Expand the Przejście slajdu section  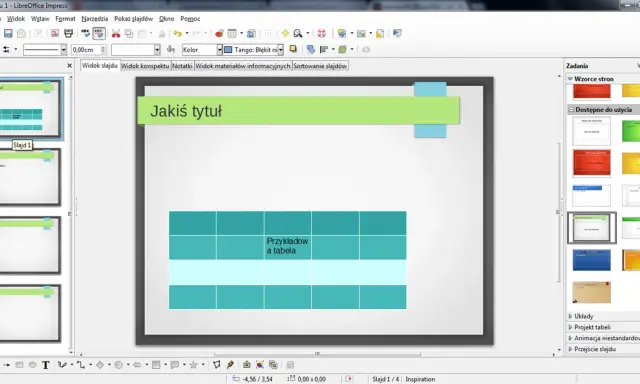tap(595, 349)
